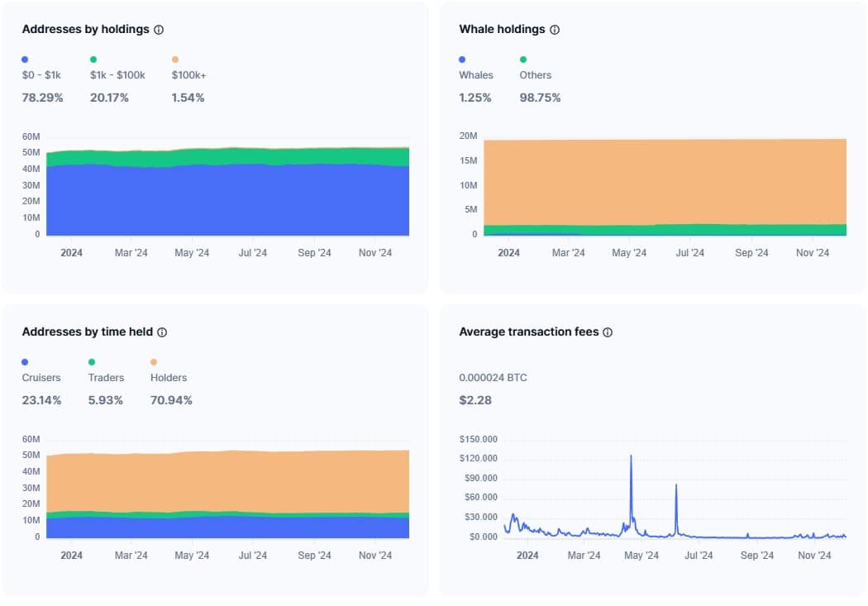
Task: Click the green Traders legend dot
Action: [x=92, y=362]
